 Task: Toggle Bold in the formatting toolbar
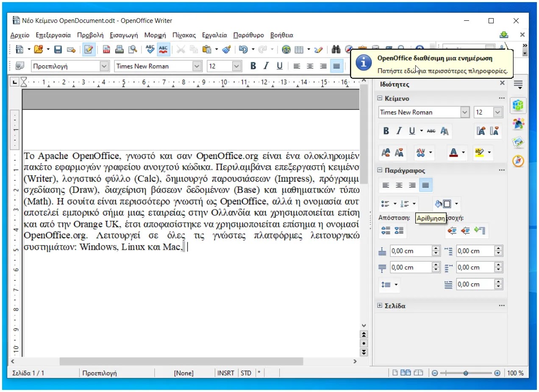pyautogui.click(x=253, y=66)
